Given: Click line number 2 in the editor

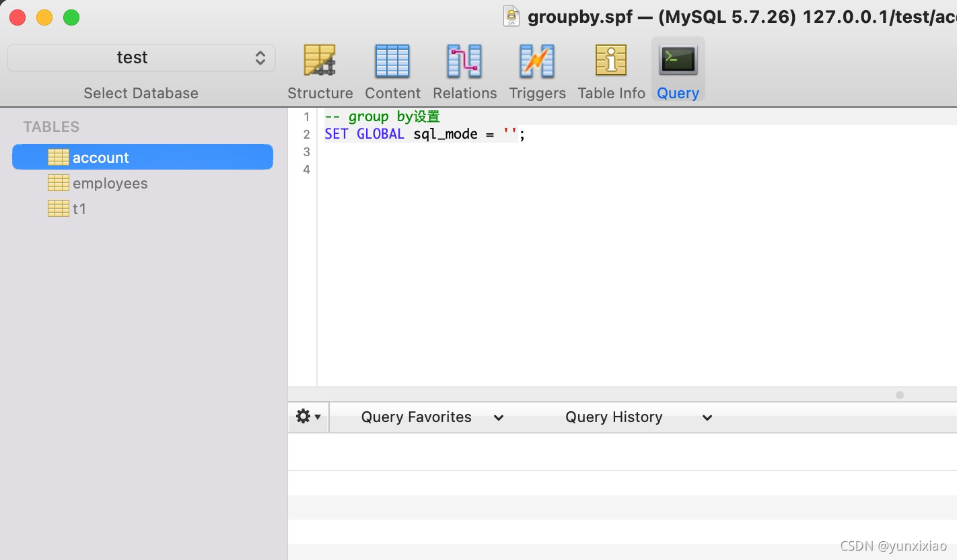Looking at the screenshot, I should coord(306,134).
